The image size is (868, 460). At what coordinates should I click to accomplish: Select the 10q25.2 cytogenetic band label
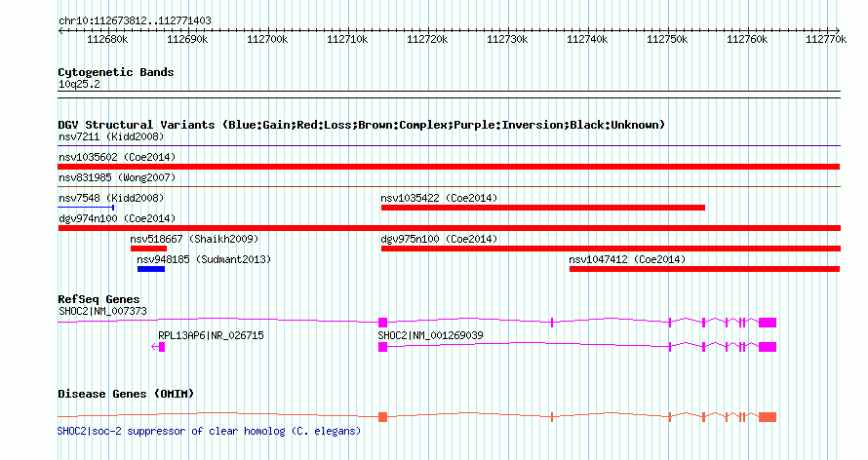(x=79, y=84)
